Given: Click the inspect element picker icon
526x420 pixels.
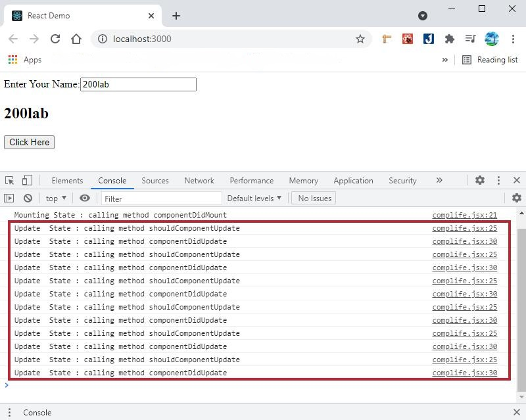Looking at the screenshot, I should click(x=9, y=180).
